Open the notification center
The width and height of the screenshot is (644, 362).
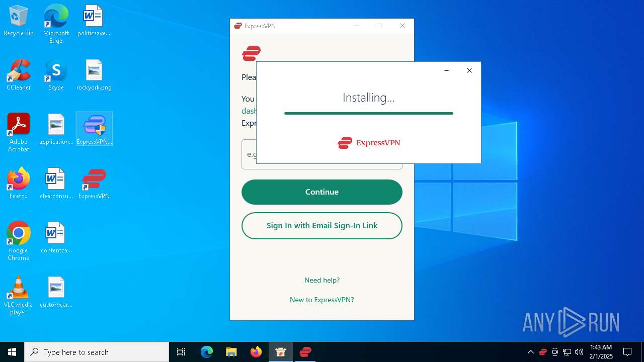point(627,352)
